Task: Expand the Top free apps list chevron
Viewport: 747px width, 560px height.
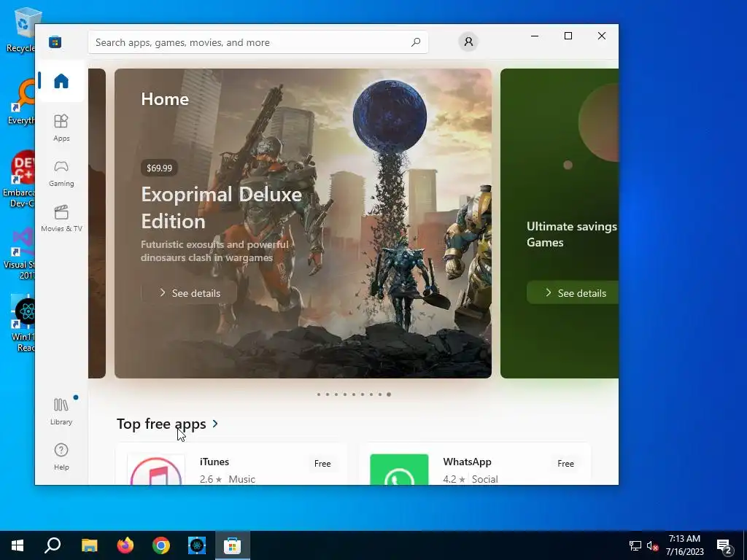Action: (x=215, y=424)
